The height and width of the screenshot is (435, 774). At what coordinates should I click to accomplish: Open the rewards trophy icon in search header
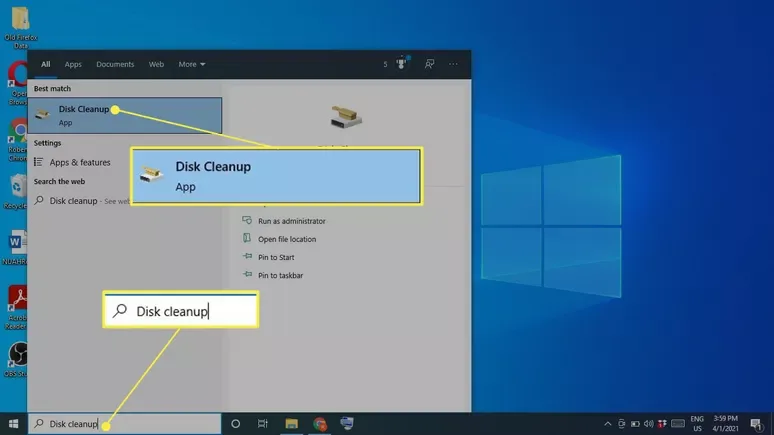pyautogui.click(x=402, y=63)
